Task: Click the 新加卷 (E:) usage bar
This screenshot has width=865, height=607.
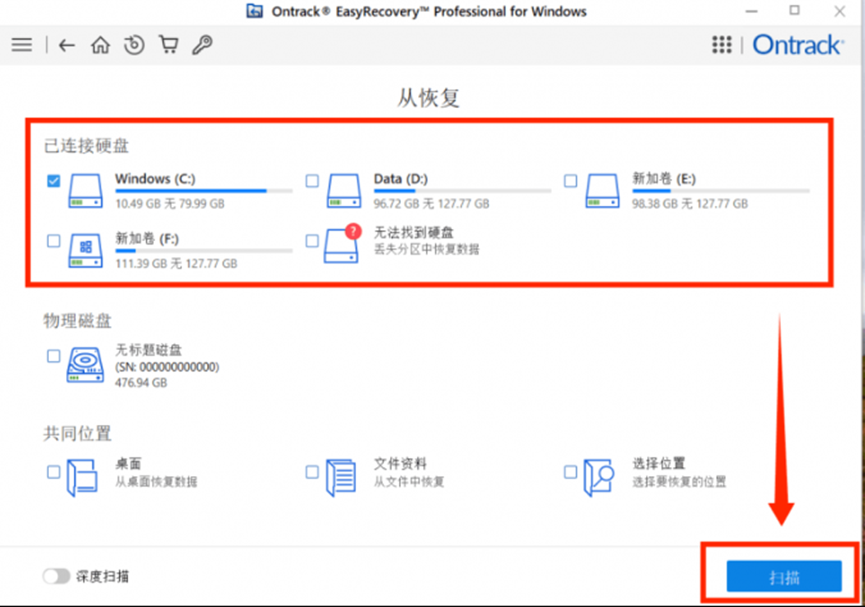Action: click(x=721, y=191)
